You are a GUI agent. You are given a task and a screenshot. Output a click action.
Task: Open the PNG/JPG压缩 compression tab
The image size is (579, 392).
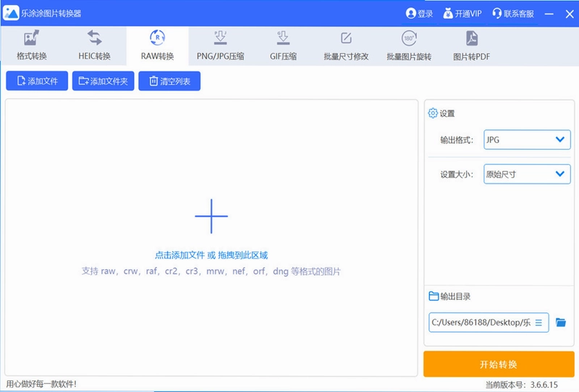click(x=221, y=46)
